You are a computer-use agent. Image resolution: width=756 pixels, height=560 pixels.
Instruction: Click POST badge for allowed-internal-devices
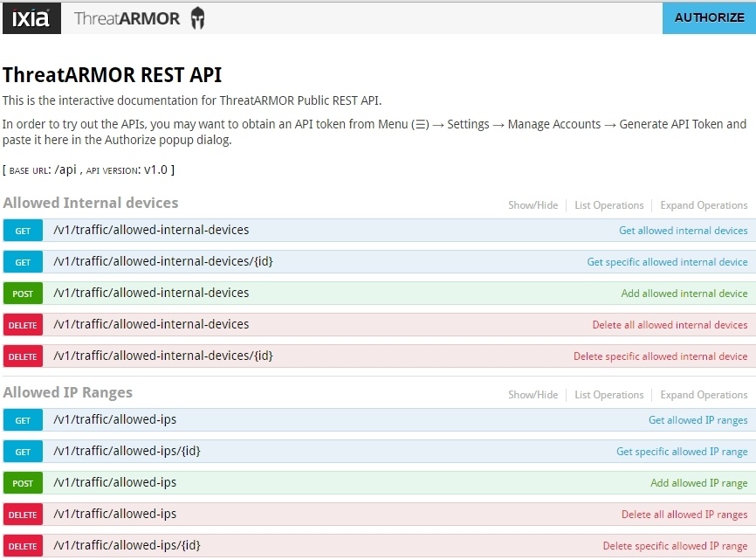coord(23,294)
